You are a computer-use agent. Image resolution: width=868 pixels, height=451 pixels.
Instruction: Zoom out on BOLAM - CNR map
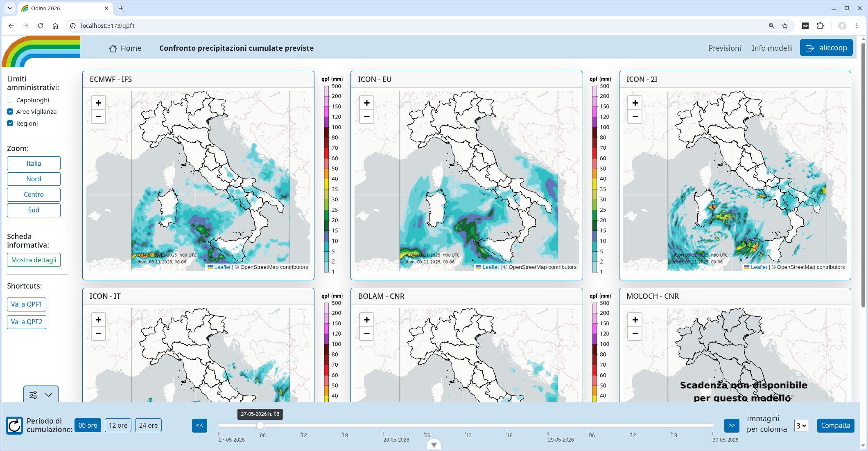click(x=367, y=334)
